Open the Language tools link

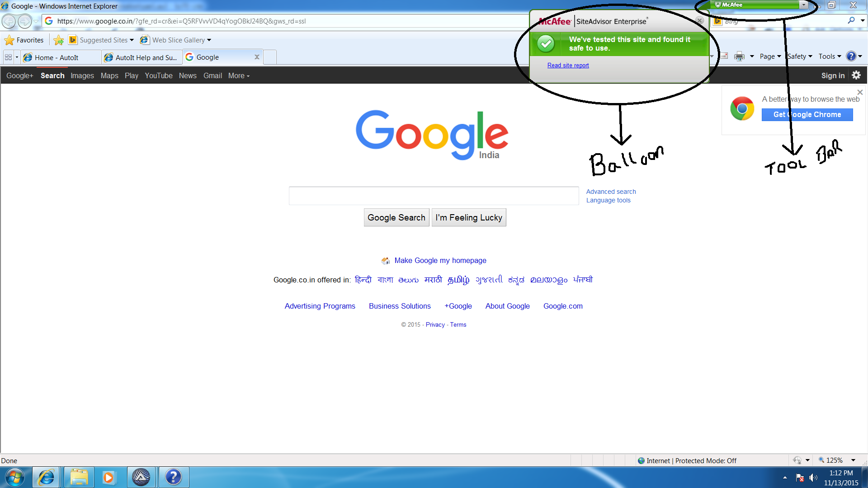pyautogui.click(x=609, y=200)
